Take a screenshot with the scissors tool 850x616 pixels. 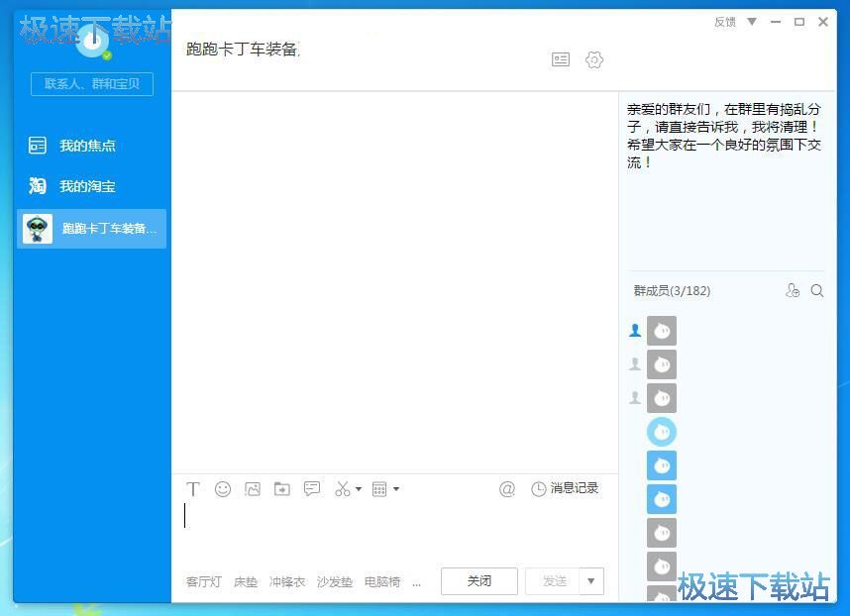pyautogui.click(x=343, y=488)
